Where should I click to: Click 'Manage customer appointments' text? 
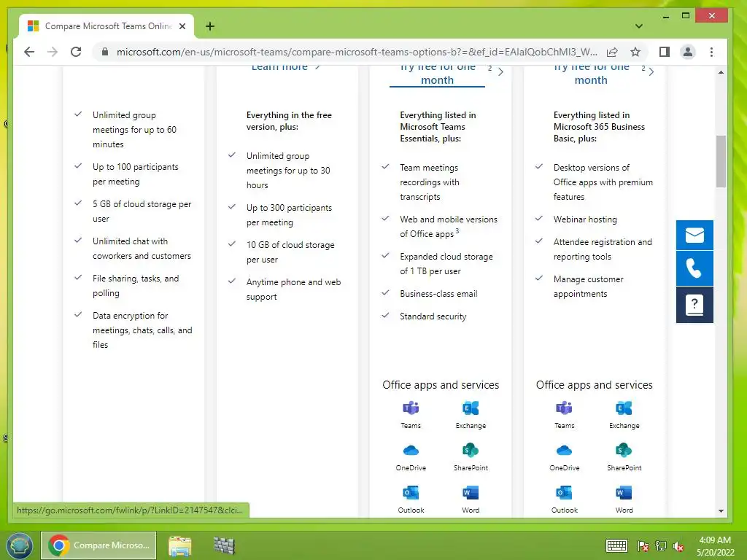[589, 287]
